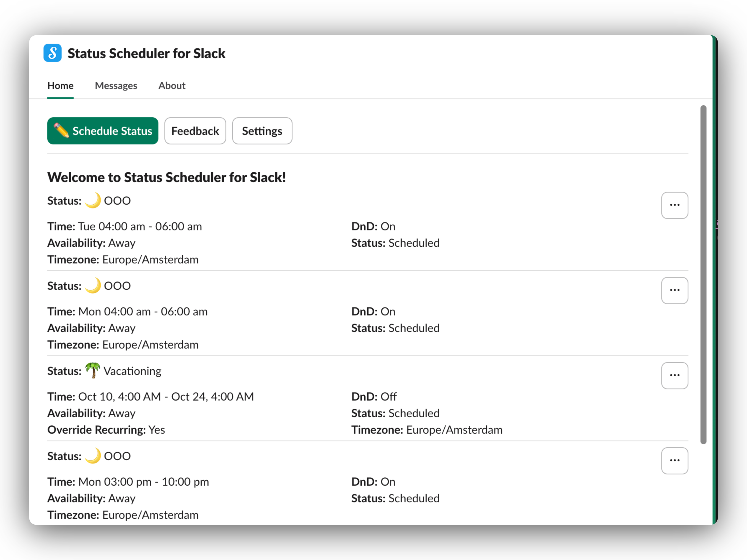This screenshot has height=560, width=747.
Task: Open three-dot menu for Mon 03:00 pm status
Action: point(674,461)
